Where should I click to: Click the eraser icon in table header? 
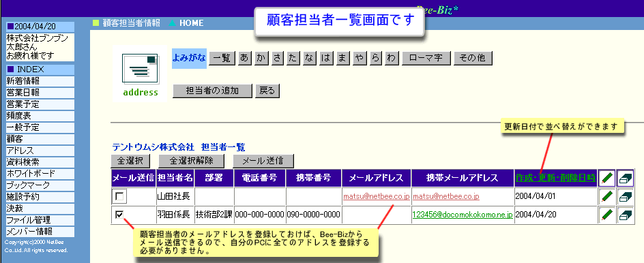click(625, 178)
